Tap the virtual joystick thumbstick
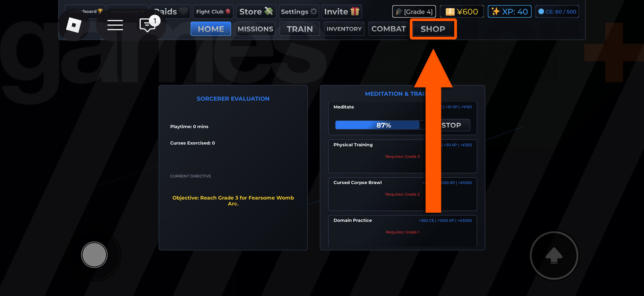 (94, 255)
